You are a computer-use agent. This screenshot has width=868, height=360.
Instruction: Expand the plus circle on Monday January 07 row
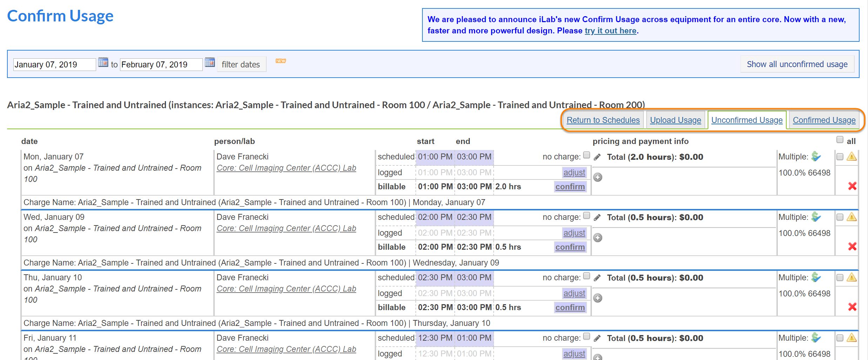click(598, 177)
